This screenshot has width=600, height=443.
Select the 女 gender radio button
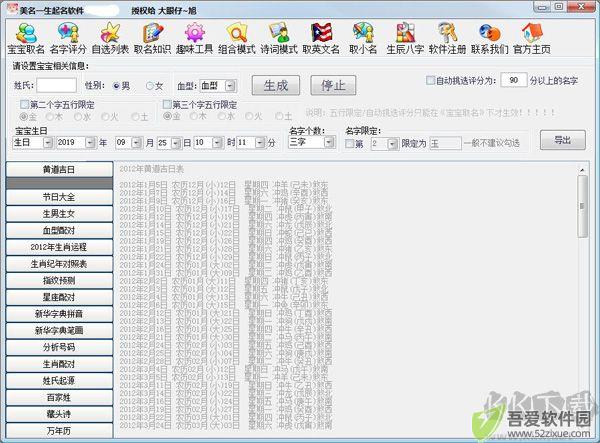150,86
